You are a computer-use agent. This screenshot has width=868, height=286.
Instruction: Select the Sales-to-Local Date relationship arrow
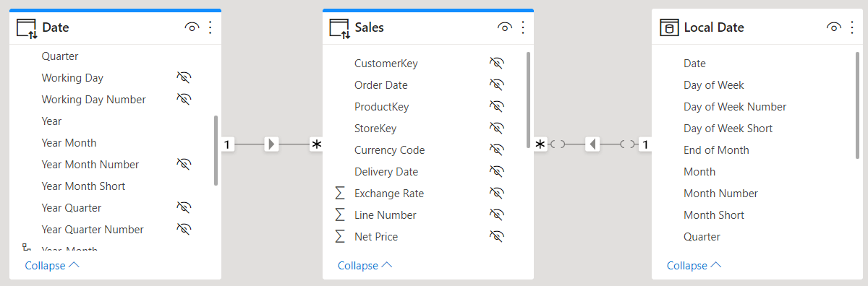pyautogui.click(x=592, y=144)
